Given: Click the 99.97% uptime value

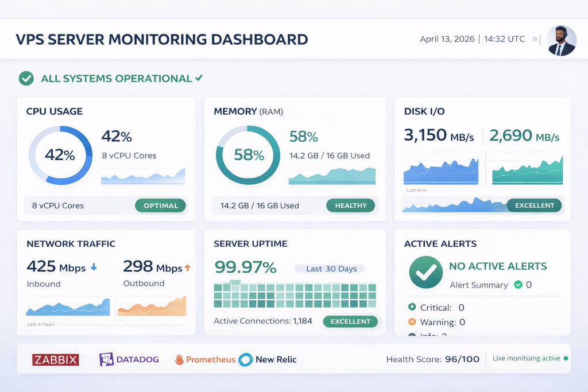Looking at the screenshot, I should tap(245, 267).
